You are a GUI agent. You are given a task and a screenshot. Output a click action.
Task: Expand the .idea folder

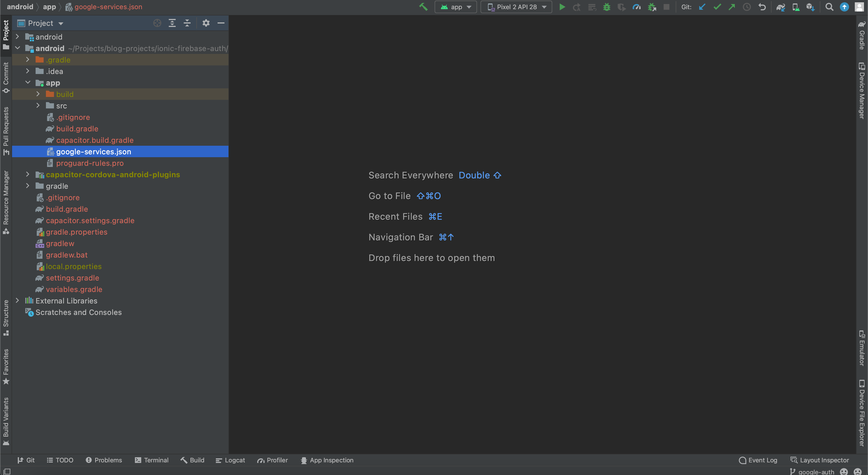click(x=28, y=71)
